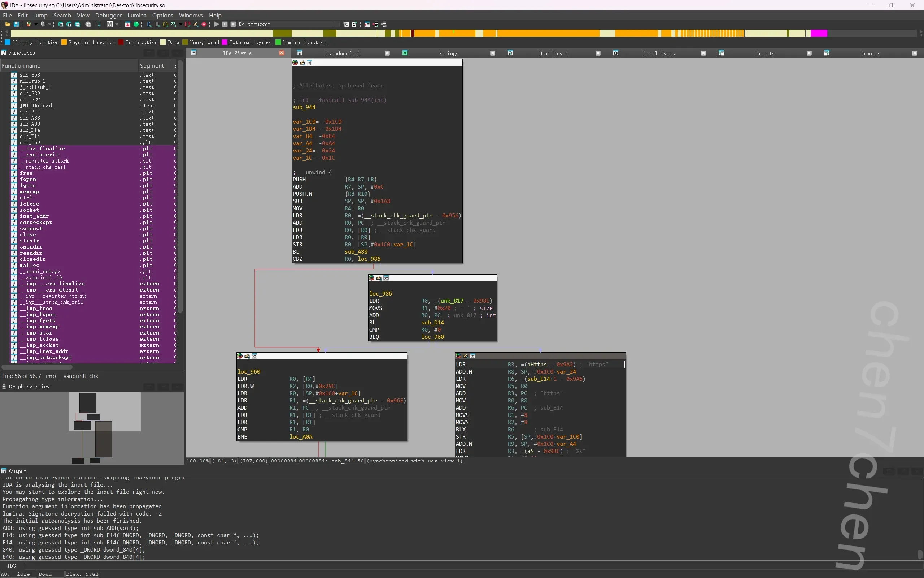Switch to the Exports tab
924x578 pixels.
tap(870, 53)
